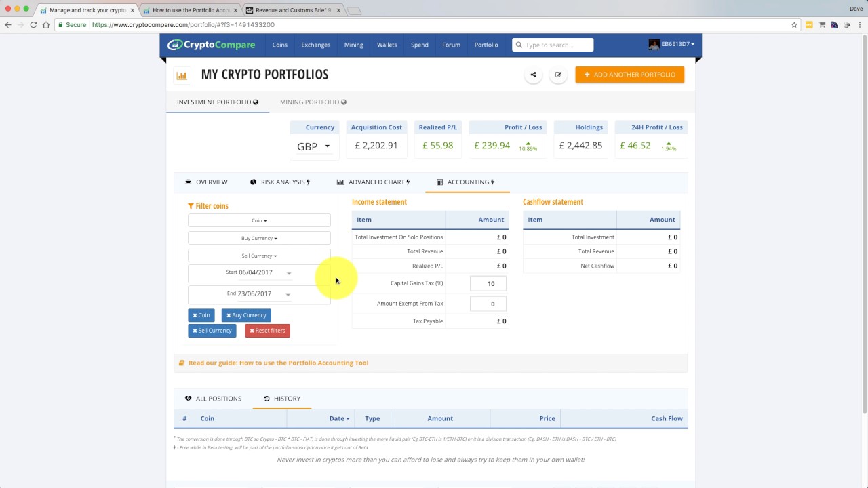Image resolution: width=868 pixels, height=488 pixels.
Task: Open the Coins menu in header
Action: pyautogui.click(x=280, y=45)
